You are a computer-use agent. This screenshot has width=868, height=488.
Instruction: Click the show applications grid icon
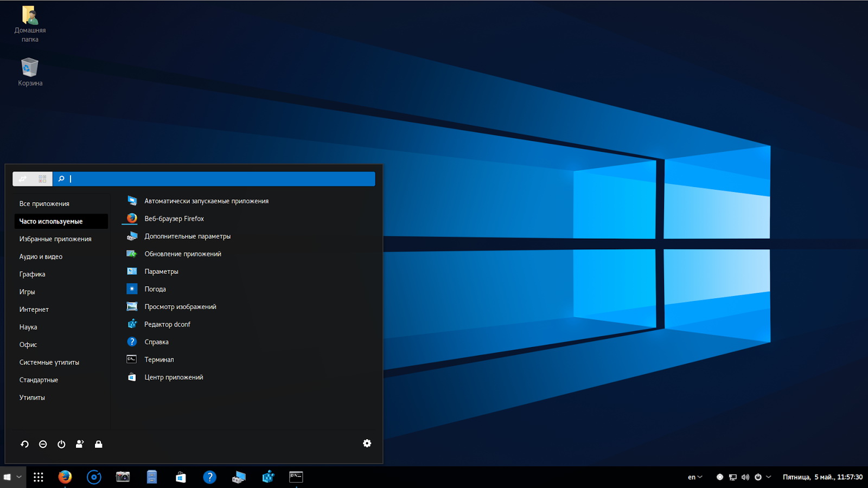click(x=38, y=477)
